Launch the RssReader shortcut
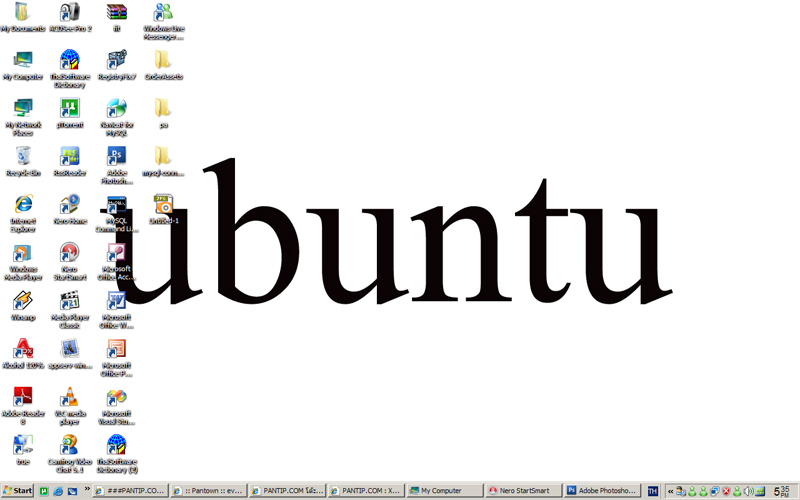Screen dimensions: 800x500 70,161
